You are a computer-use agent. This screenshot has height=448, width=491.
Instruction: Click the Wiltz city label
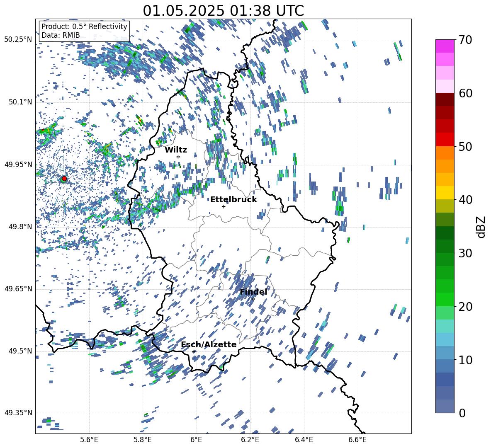[176, 150]
